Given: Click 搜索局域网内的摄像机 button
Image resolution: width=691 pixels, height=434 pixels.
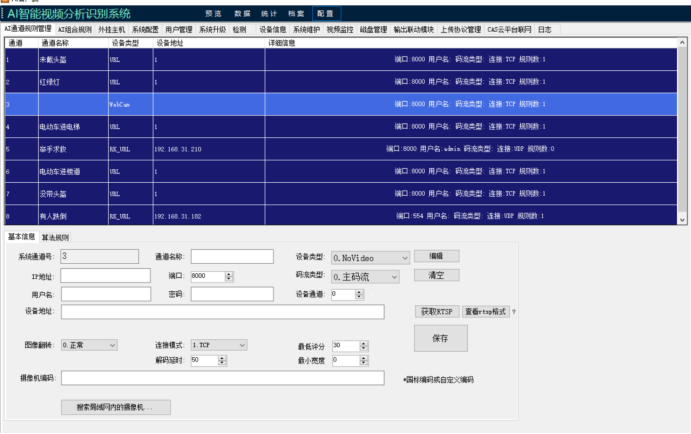Looking at the screenshot, I should 116,407.
